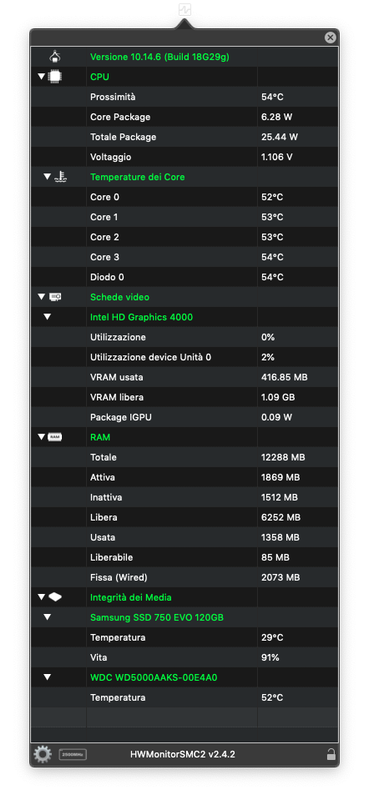369x800 pixels.
Task: Select the Intel HD Graphics 4000 label
Action: click(x=141, y=317)
